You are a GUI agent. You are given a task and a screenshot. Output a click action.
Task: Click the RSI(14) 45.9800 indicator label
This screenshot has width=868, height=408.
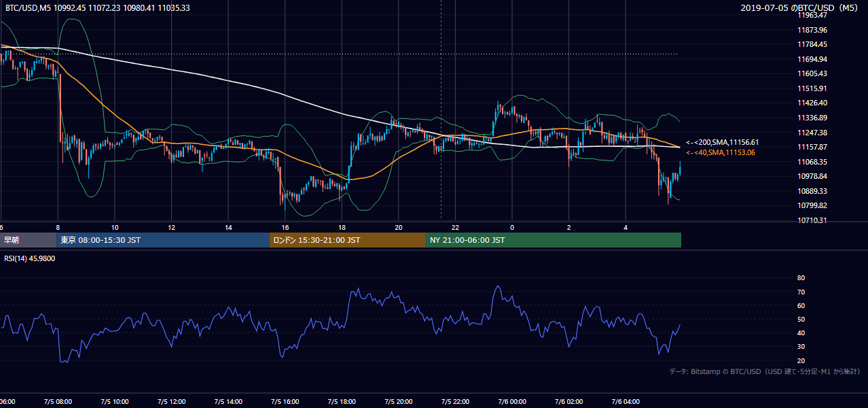coord(30,258)
